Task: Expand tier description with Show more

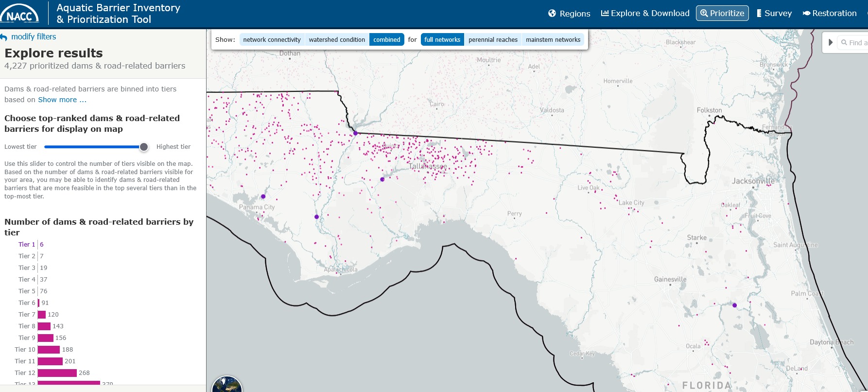Action: 62,100
